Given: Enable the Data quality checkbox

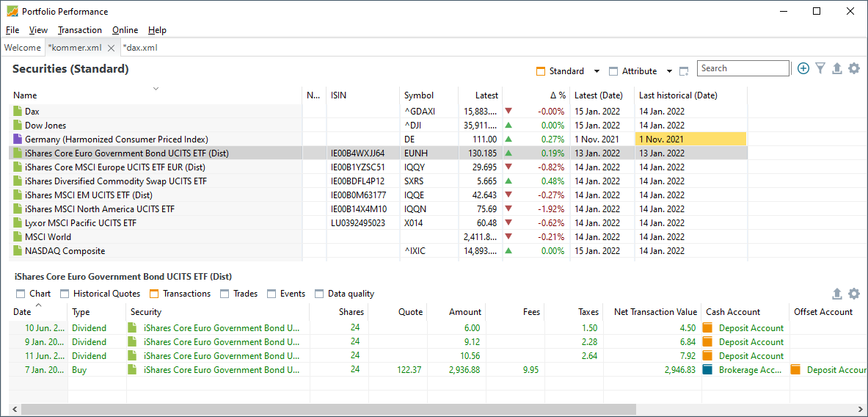Looking at the screenshot, I should (319, 294).
